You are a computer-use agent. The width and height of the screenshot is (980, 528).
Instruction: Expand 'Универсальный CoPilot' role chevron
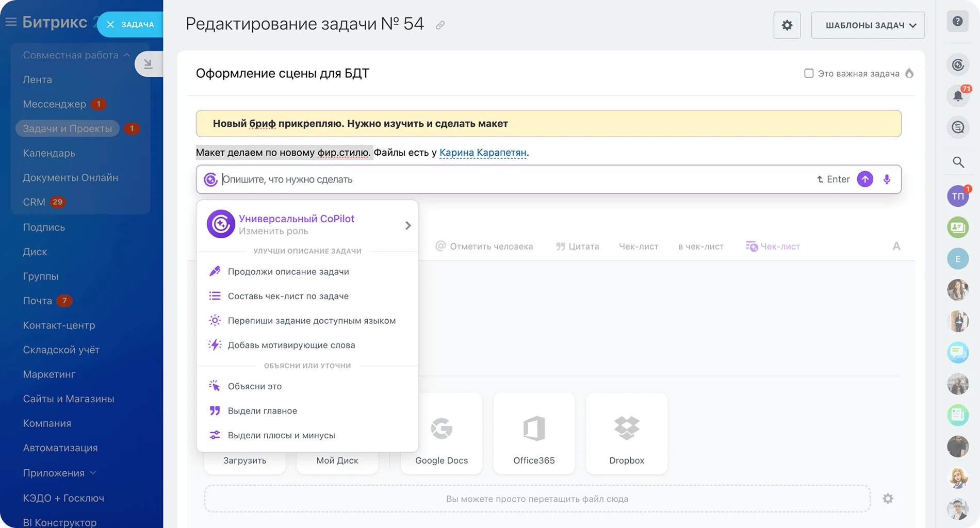407,225
